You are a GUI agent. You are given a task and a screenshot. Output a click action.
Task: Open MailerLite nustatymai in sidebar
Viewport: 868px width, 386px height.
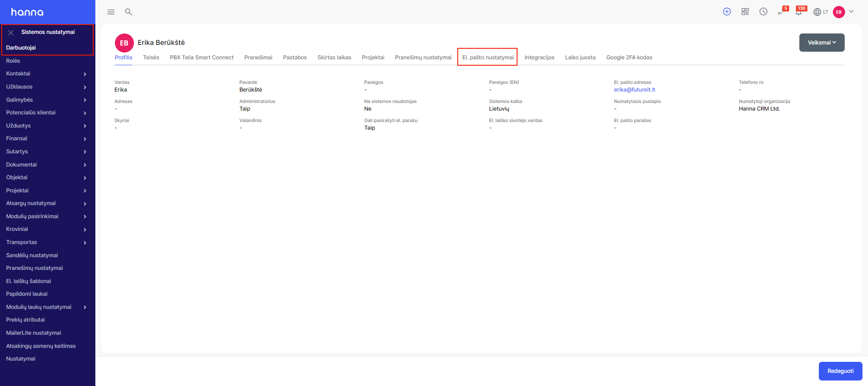click(x=33, y=333)
